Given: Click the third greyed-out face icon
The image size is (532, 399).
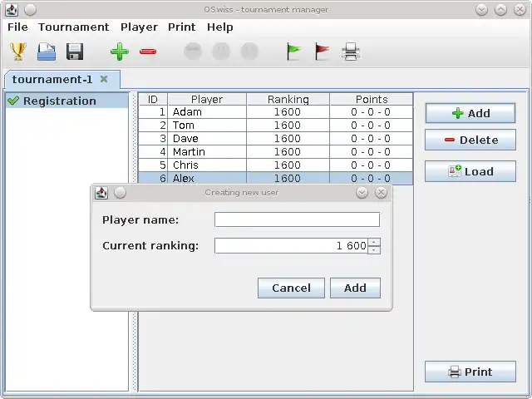Looking at the screenshot, I should 249,52.
